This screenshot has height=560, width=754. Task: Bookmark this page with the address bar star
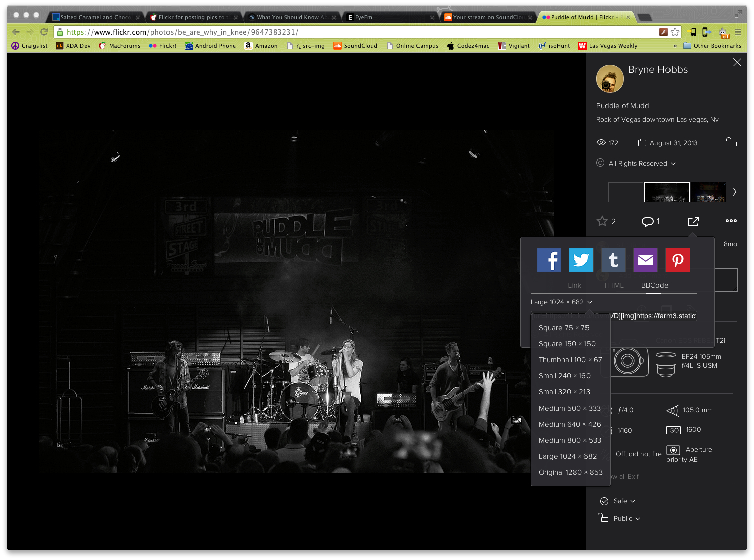coord(675,32)
